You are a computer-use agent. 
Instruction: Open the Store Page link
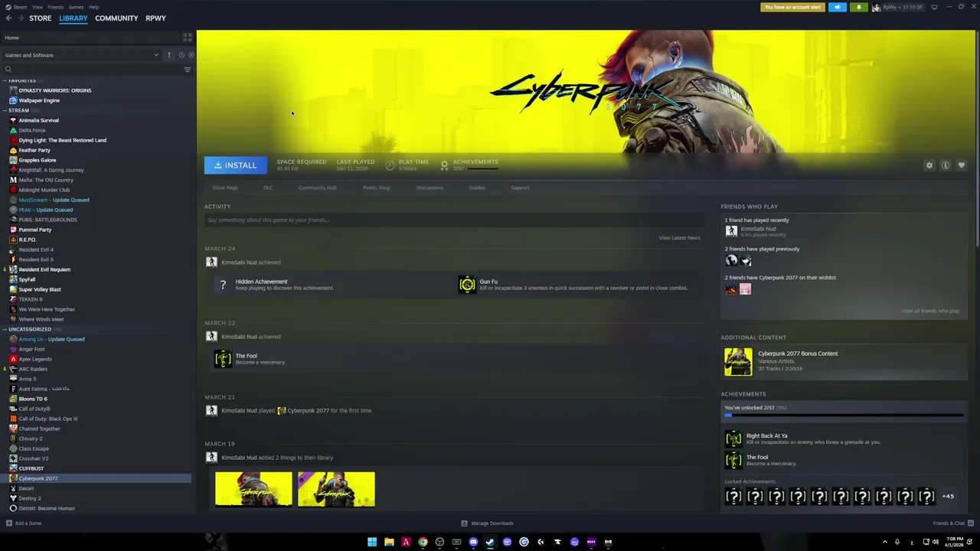click(225, 187)
